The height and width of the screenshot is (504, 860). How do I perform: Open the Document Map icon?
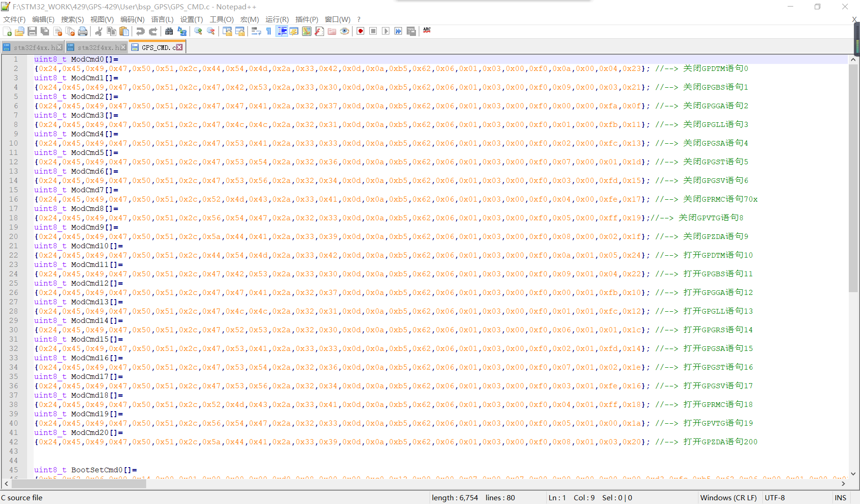[x=307, y=31]
